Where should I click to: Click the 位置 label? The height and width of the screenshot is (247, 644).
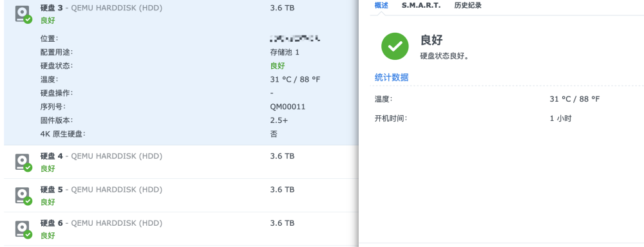point(50,39)
